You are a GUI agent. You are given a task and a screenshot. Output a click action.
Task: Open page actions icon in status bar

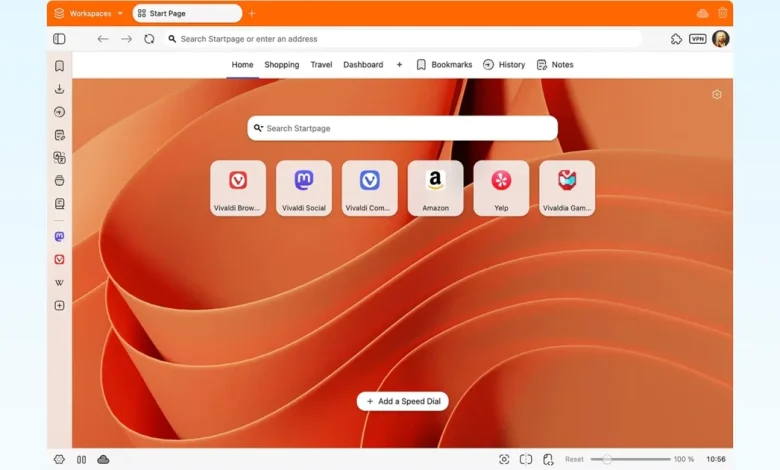click(x=548, y=459)
